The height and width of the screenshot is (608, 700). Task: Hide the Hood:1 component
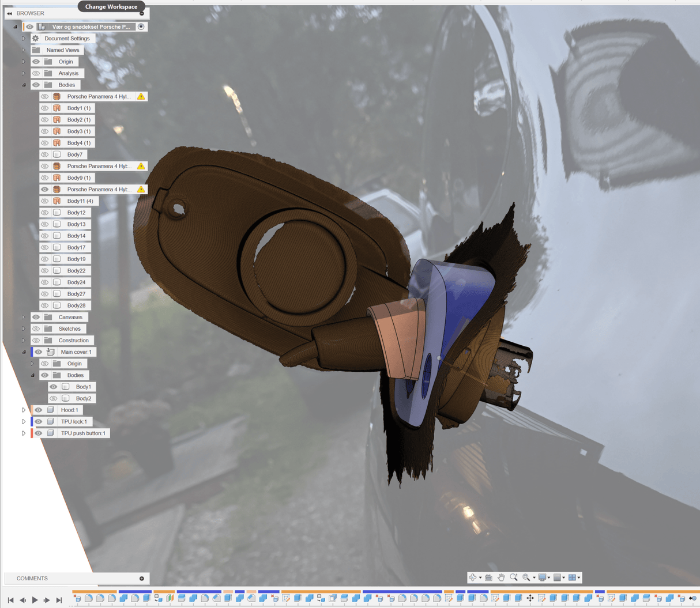tap(39, 410)
